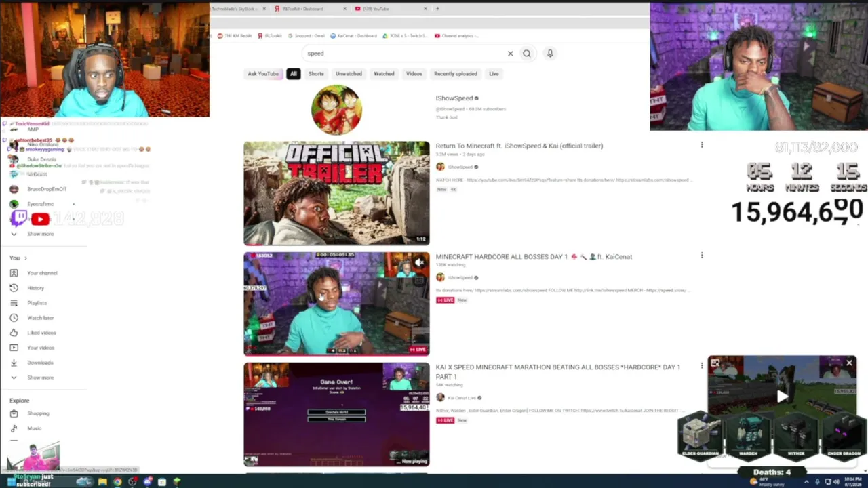Open the KaiCenat Dashboard bookmark

pyautogui.click(x=353, y=36)
